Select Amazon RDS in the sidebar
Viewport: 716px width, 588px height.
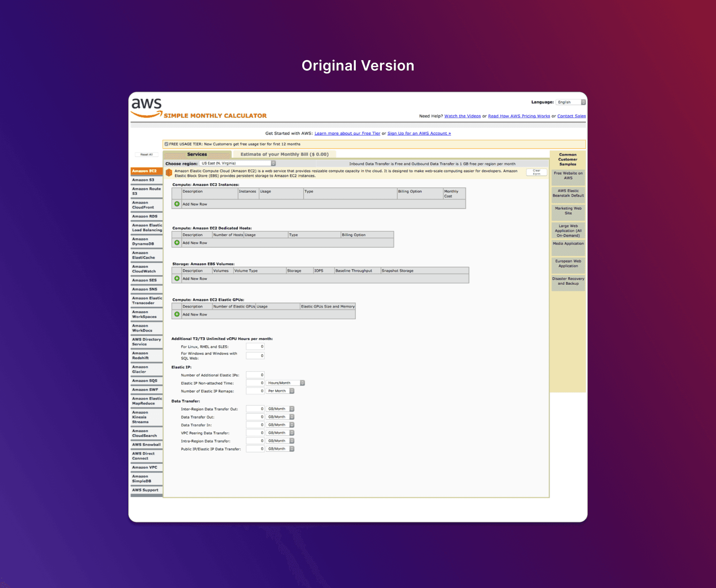click(x=147, y=217)
